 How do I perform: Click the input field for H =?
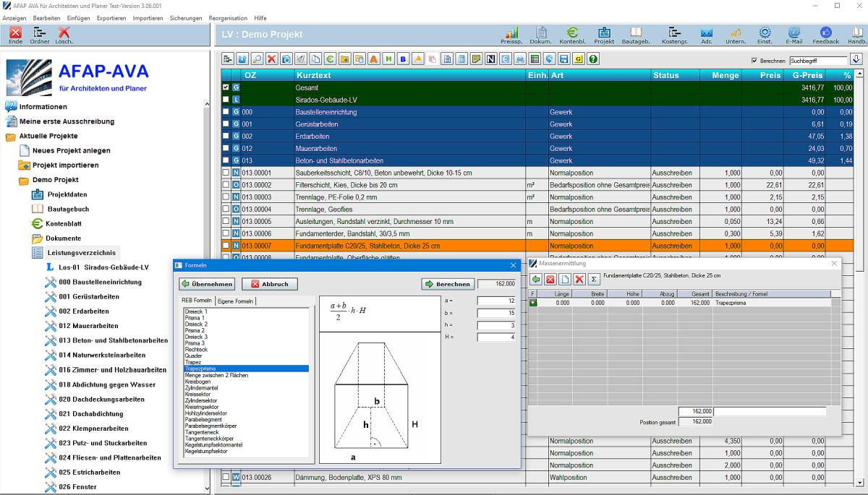click(x=496, y=337)
